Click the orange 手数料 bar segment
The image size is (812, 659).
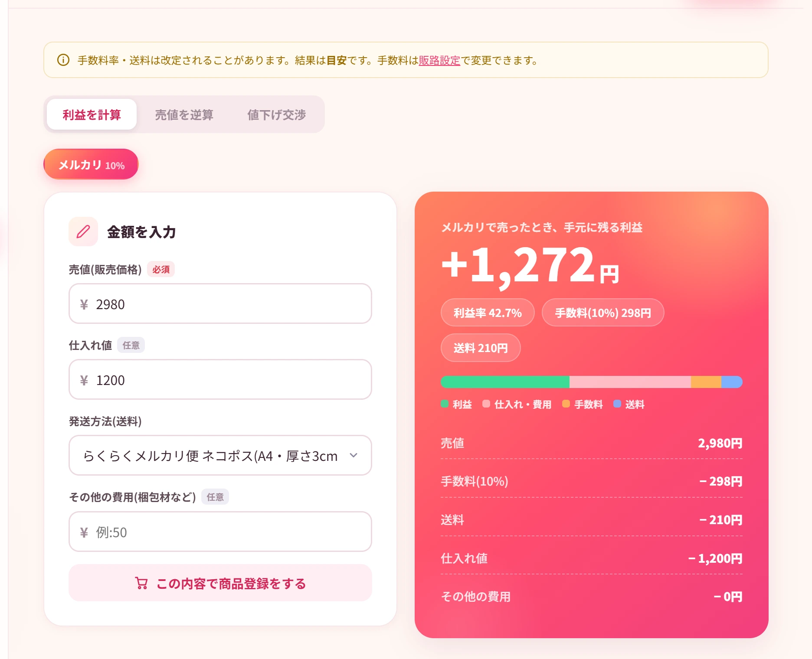pyautogui.click(x=706, y=382)
